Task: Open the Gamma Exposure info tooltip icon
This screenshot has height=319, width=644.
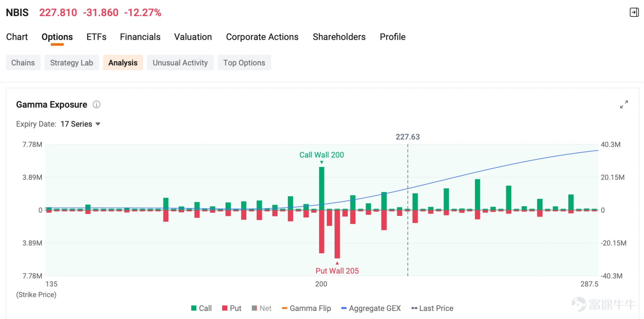Action: (x=97, y=104)
